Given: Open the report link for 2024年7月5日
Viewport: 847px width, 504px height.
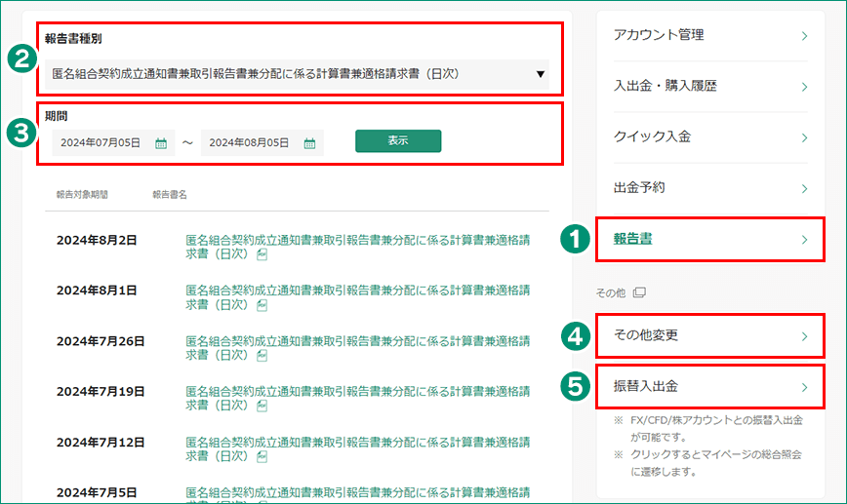Looking at the screenshot, I should (357, 494).
